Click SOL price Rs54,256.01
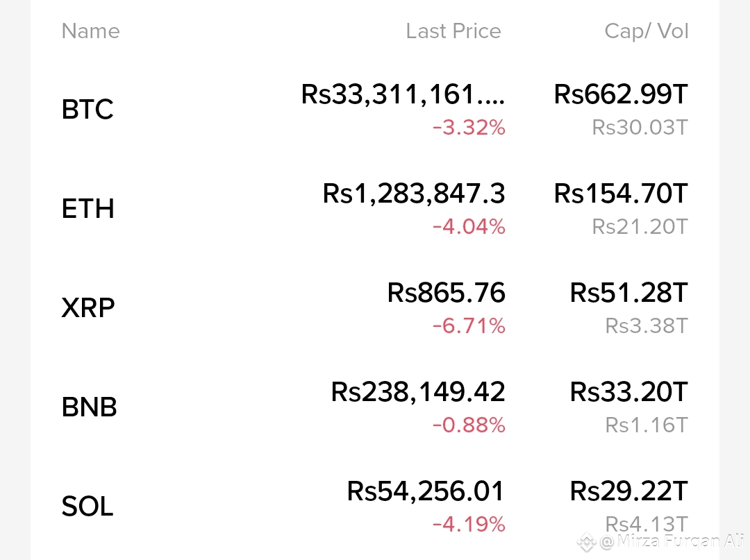Viewport: 750px width, 560px height. click(425, 491)
